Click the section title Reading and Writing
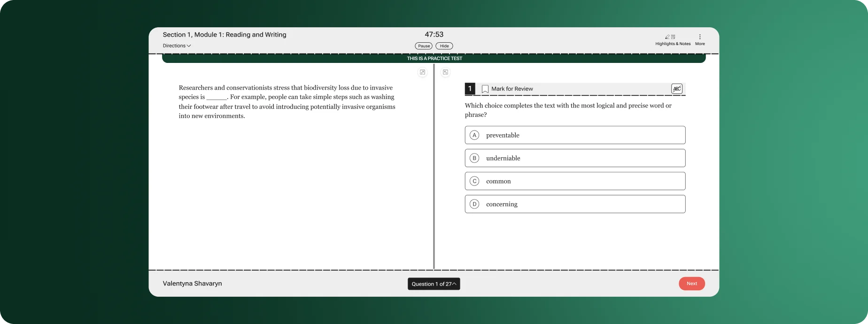The image size is (868, 324). (225, 35)
